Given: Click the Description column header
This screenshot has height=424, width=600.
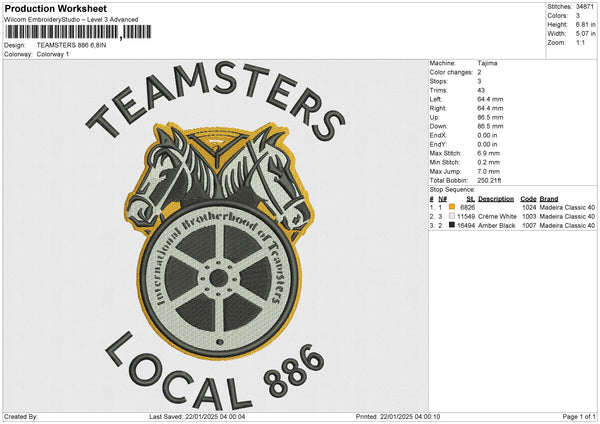Looking at the screenshot, I should 496,198.
